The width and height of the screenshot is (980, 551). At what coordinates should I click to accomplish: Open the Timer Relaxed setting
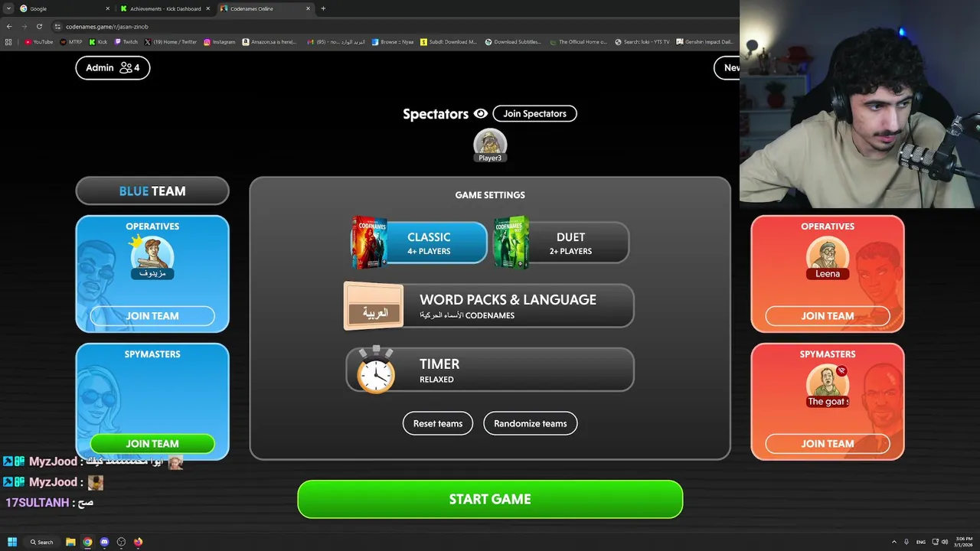(x=490, y=370)
